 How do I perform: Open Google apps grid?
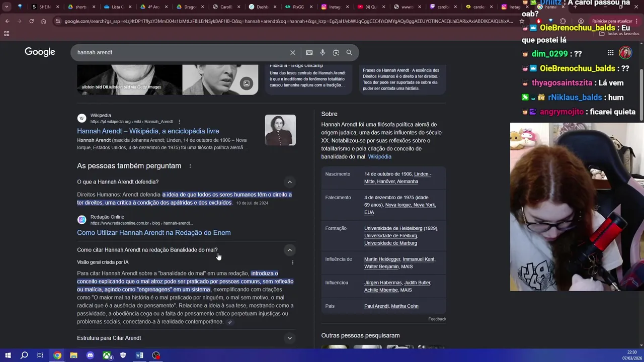click(x=610, y=53)
